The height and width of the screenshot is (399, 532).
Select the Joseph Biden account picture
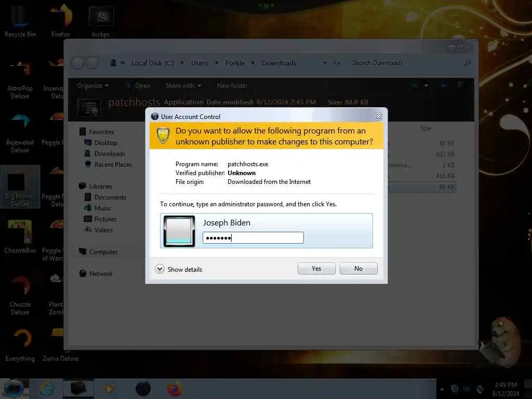pos(179,231)
